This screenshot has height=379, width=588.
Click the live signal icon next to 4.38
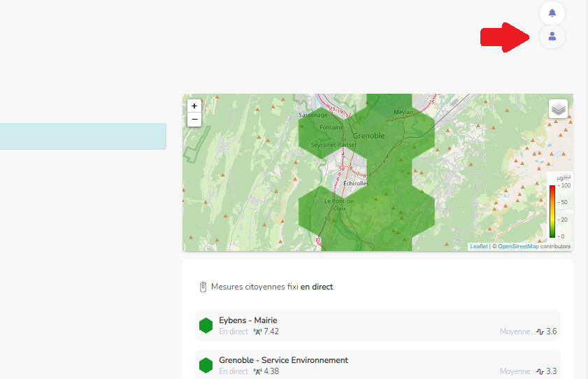point(257,371)
